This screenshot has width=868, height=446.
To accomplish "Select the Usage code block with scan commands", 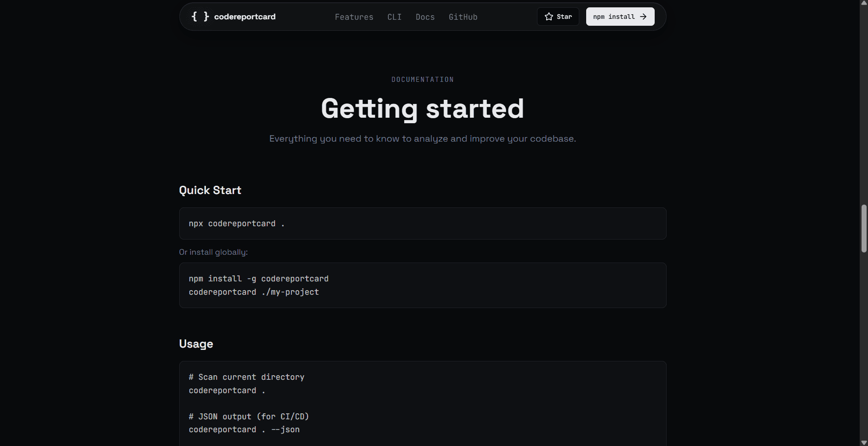I will [422, 402].
